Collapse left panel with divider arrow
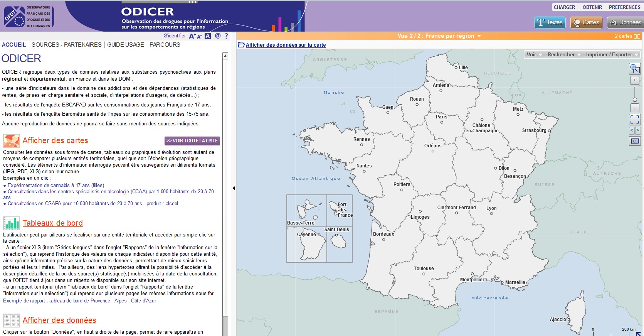Viewport: 644px width, 336px height. pyautogui.click(x=234, y=188)
